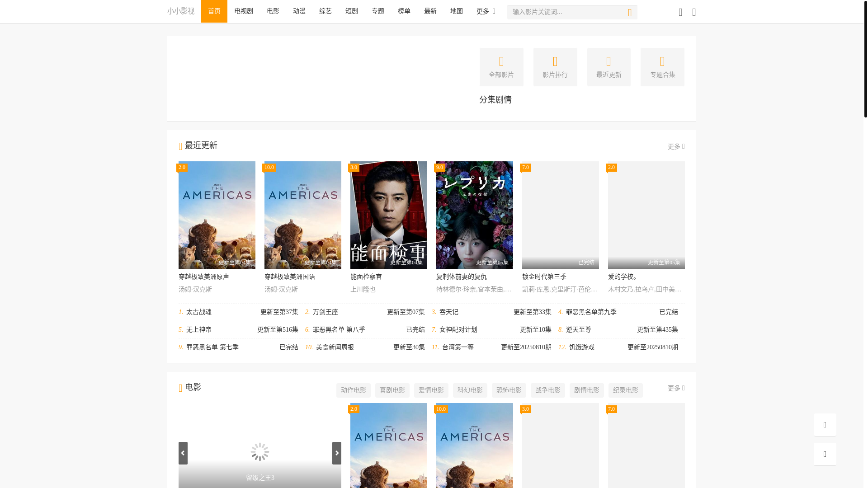Open 万剑王座 list entry
The image size is (868, 488).
(x=365, y=312)
